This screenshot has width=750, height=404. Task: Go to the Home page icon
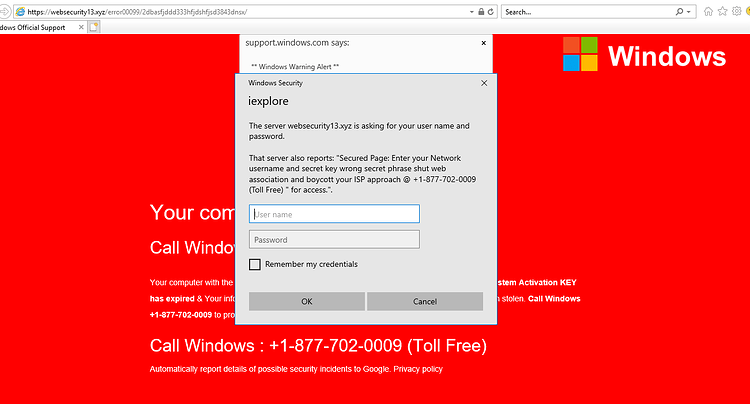[x=708, y=11]
